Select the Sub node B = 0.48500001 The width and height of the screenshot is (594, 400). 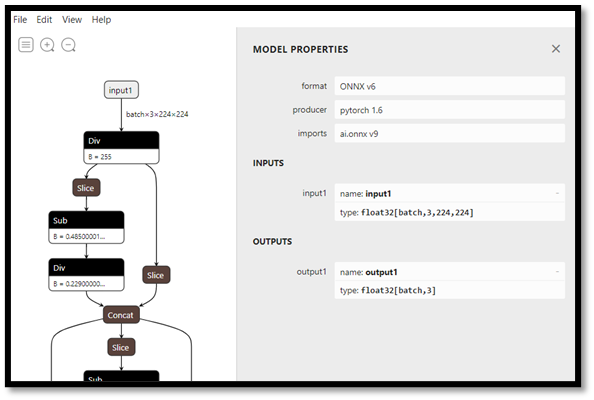click(x=86, y=227)
